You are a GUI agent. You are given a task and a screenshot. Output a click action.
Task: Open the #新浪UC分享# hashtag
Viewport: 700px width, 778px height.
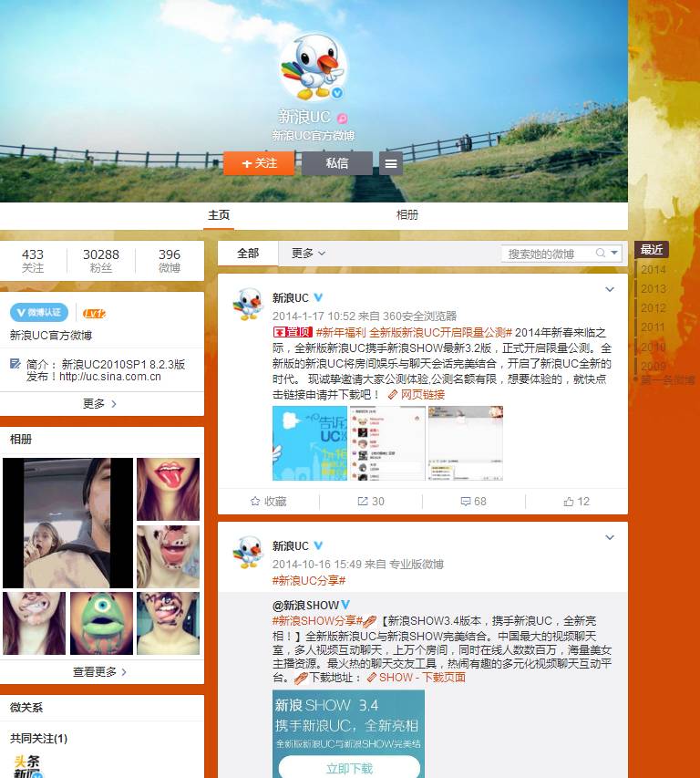(309, 580)
